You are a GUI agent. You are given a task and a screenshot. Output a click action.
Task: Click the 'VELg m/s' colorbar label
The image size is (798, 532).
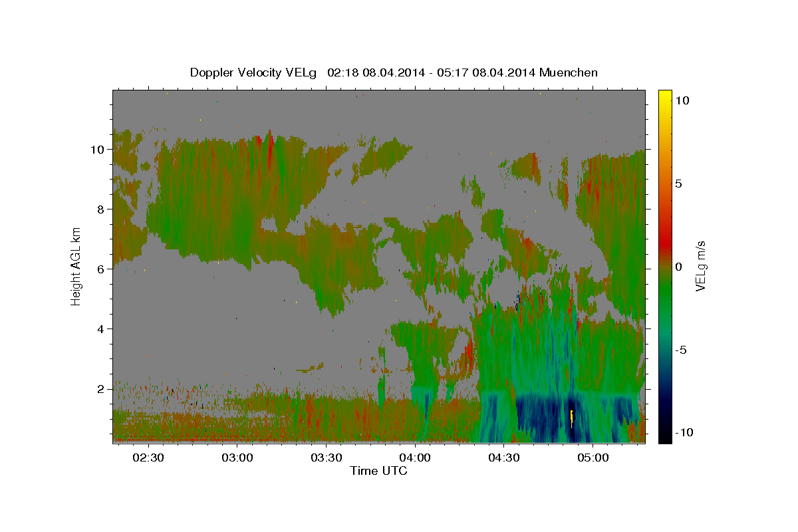pyautogui.click(x=700, y=265)
